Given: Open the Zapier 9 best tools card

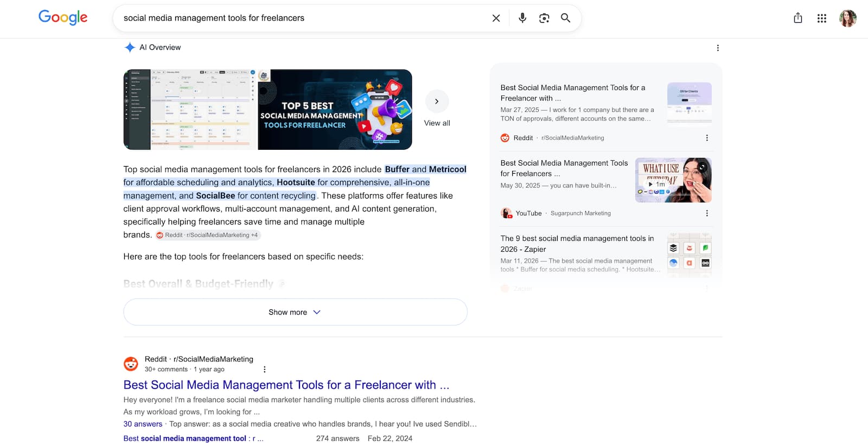Looking at the screenshot, I should coord(577,244).
